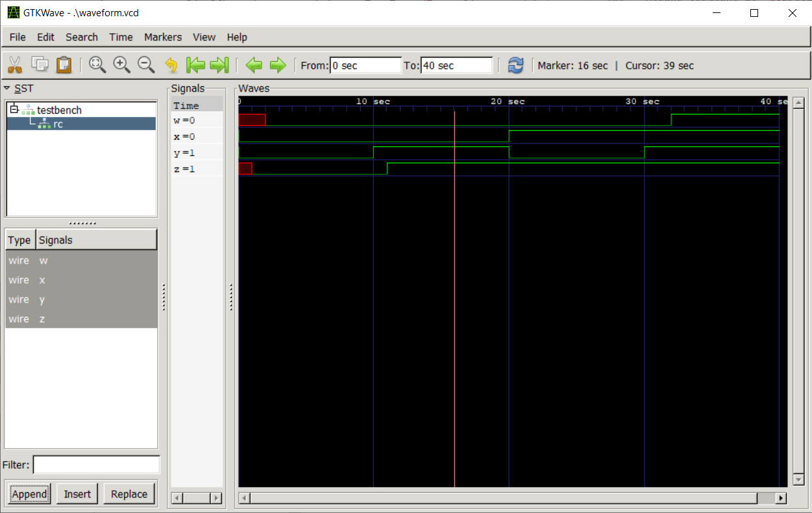Click the Copy icon in toolbar

click(40, 64)
